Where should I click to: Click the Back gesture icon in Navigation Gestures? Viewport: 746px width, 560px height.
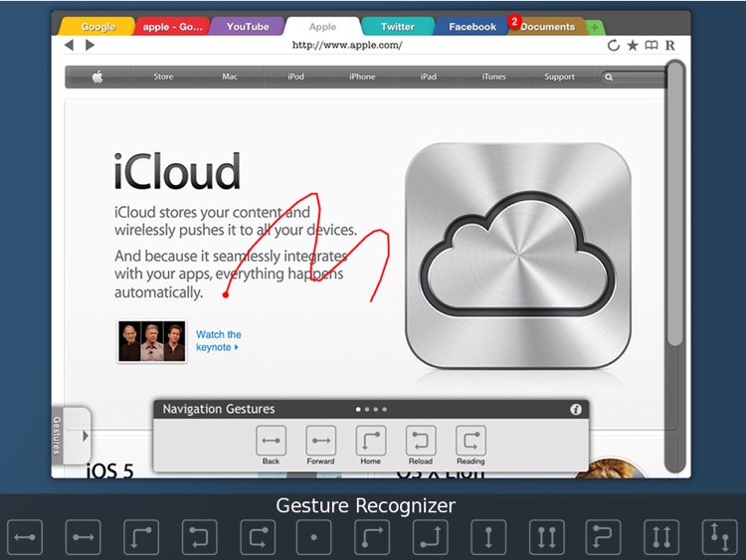271,440
